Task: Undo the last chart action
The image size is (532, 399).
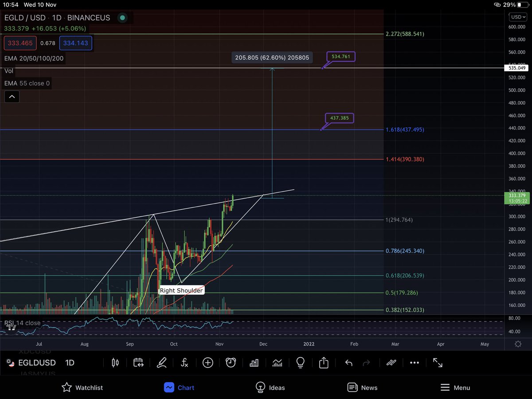Action: (348, 363)
